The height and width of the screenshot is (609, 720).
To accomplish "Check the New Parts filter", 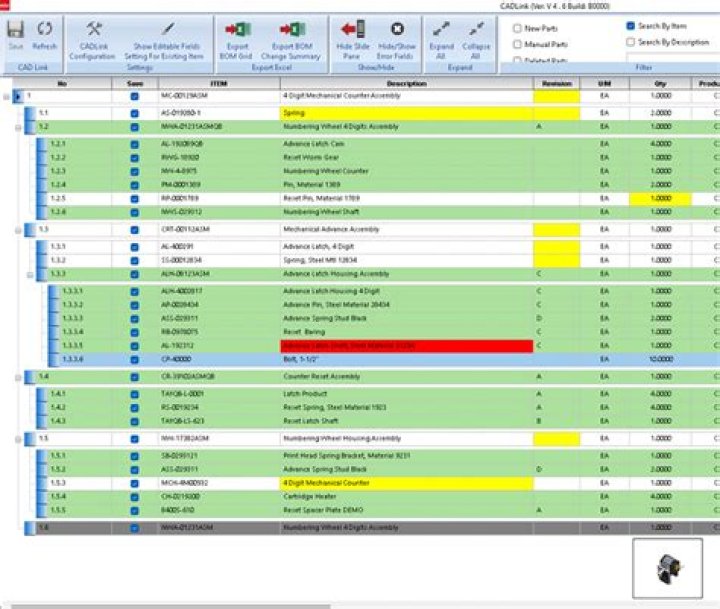I will tap(517, 28).
